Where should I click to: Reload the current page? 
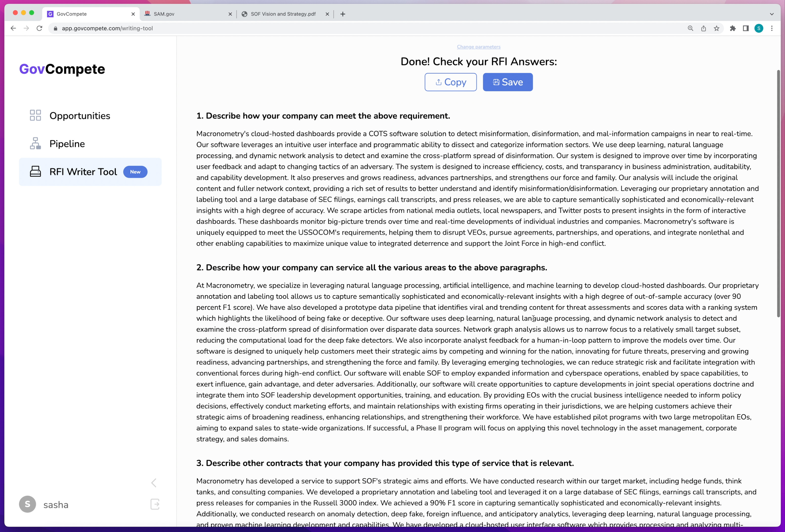(40, 28)
